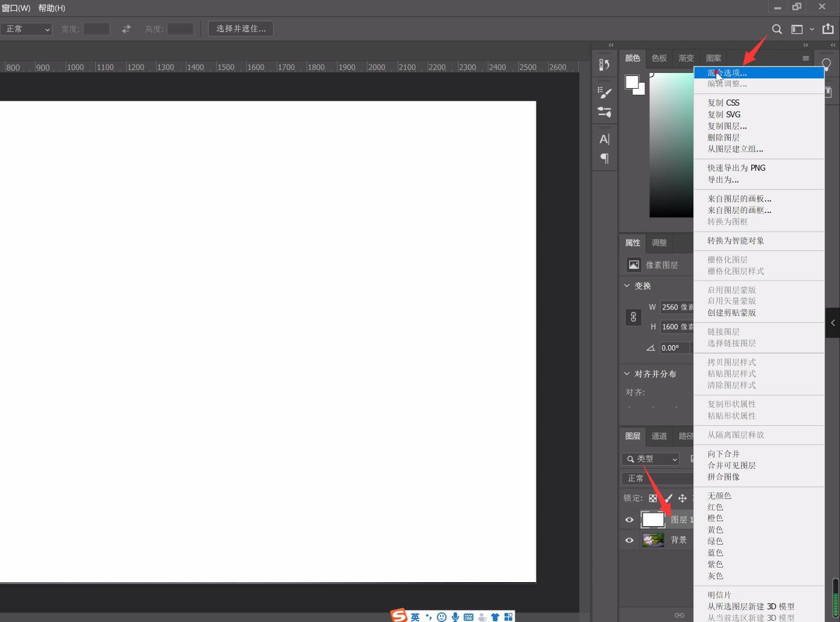
Task: Select Layer 1 white thumbnail
Action: (653, 519)
